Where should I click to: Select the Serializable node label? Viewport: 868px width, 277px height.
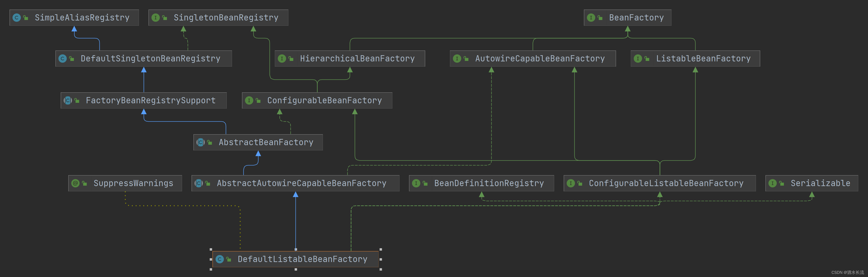click(x=820, y=183)
